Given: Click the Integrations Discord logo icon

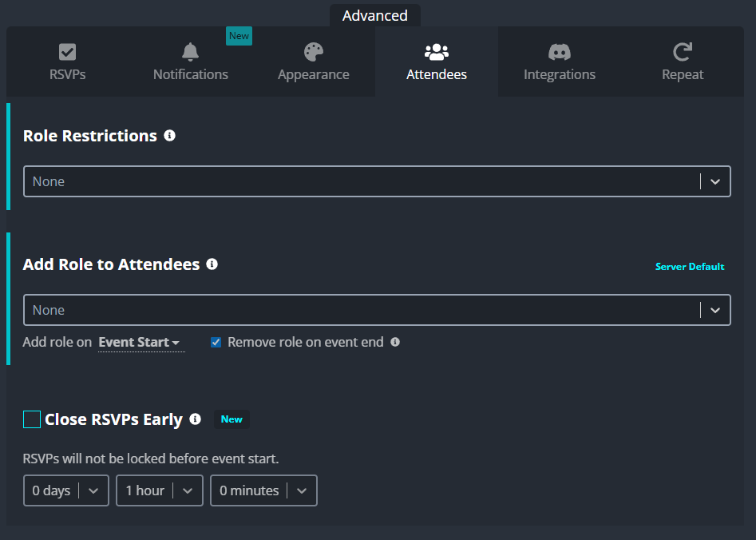Looking at the screenshot, I should point(560,52).
